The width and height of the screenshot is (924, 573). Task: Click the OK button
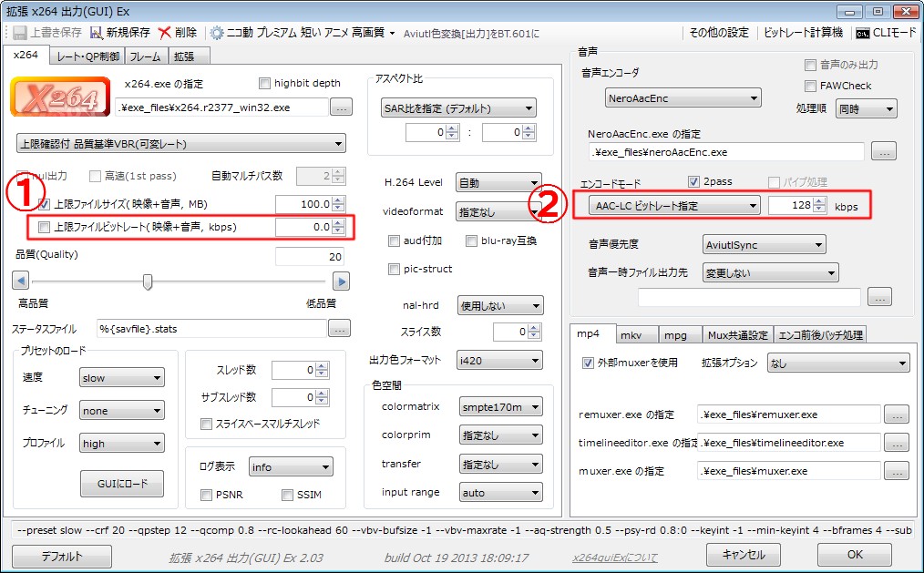854,554
